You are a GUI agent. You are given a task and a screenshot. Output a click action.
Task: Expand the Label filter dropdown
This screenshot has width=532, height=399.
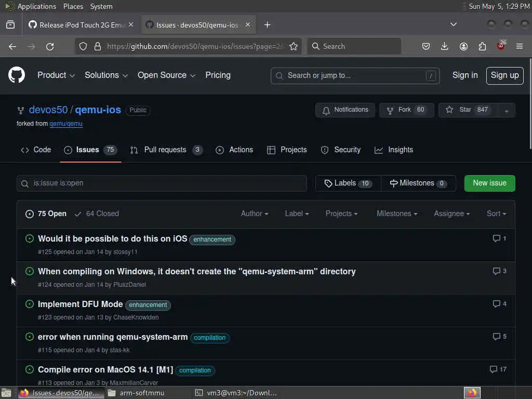coord(297,214)
